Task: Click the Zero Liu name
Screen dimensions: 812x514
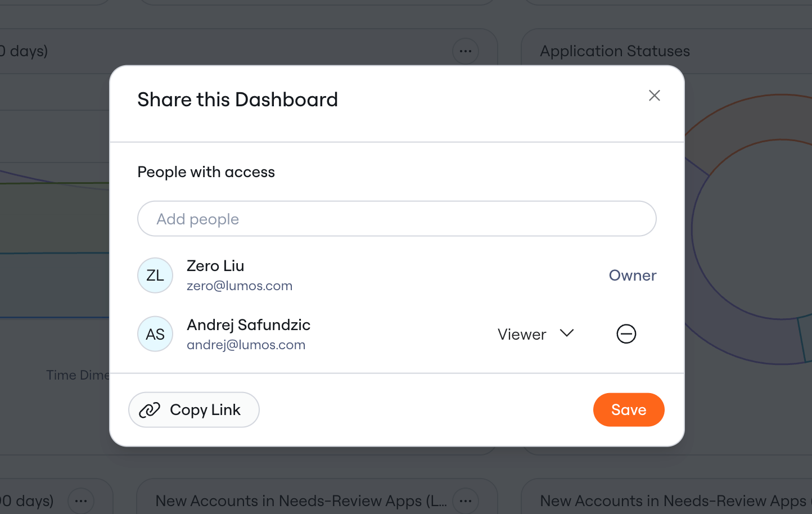Action: [x=215, y=265]
